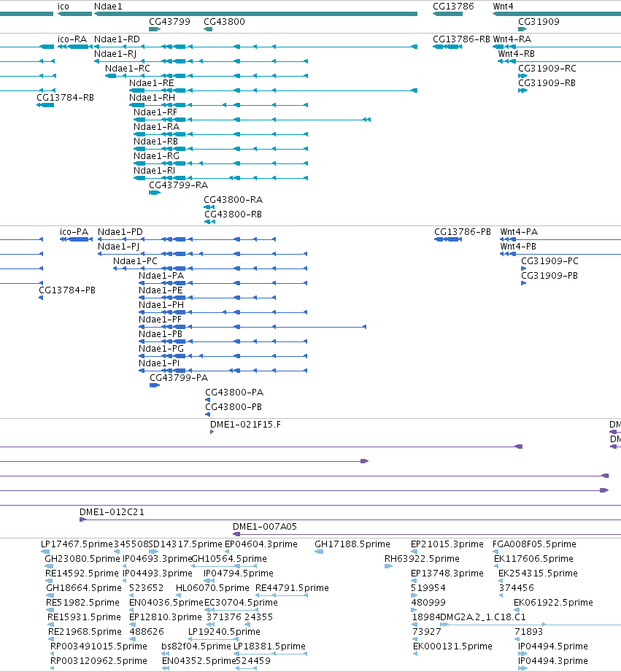Image resolution: width=621 pixels, height=672 pixels.
Task: Click the CG31909 gene label
Action: 539,21
